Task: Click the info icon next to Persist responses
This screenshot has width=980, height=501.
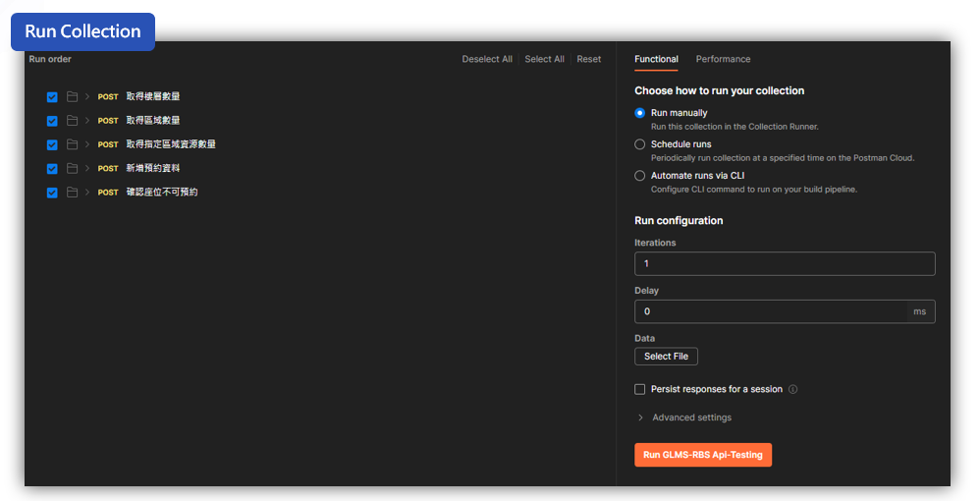Action: [792, 389]
